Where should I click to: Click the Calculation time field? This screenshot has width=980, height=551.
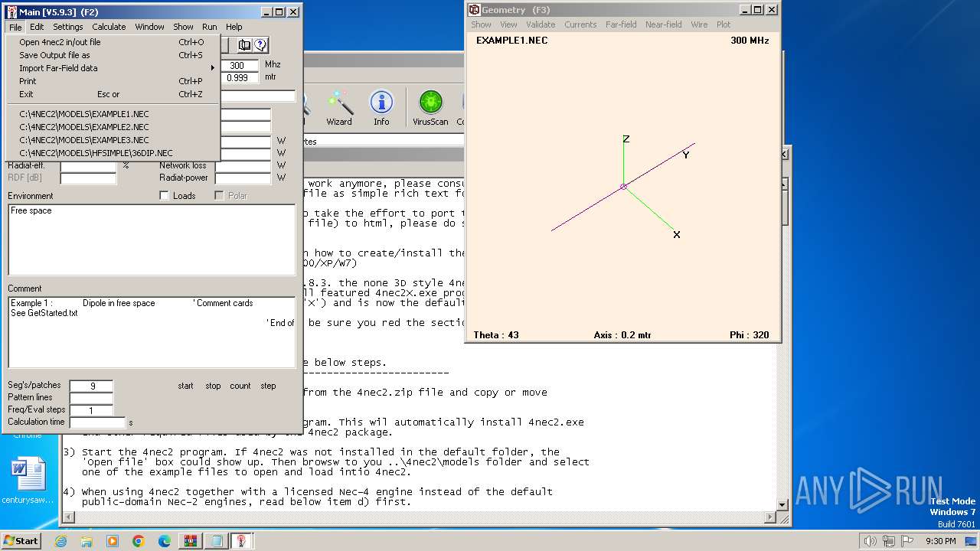pyautogui.click(x=97, y=422)
